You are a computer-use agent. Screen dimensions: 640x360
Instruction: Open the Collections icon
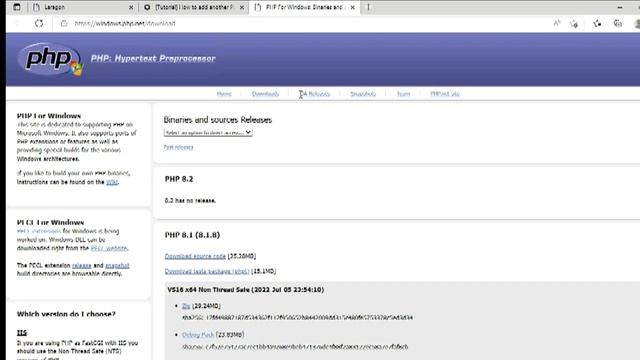(618, 24)
